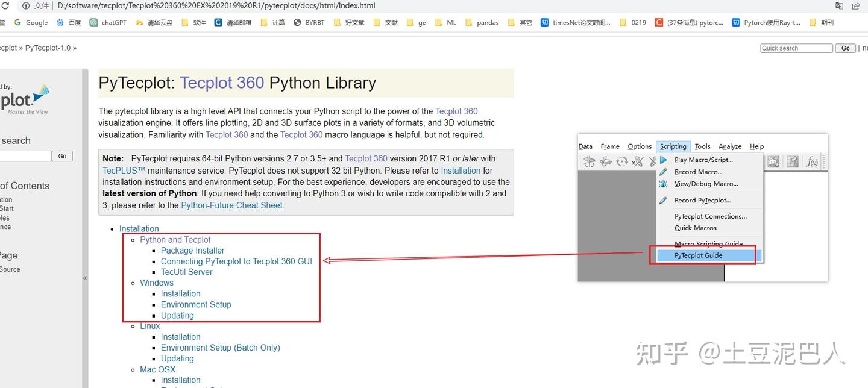This screenshot has width=868, height=388.
Task: Select PyTecplot Guide menu entry
Action: (x=698, y=255)
